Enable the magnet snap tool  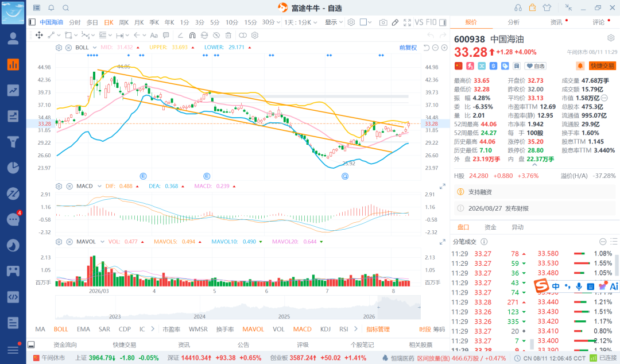(x=192, y=35)
